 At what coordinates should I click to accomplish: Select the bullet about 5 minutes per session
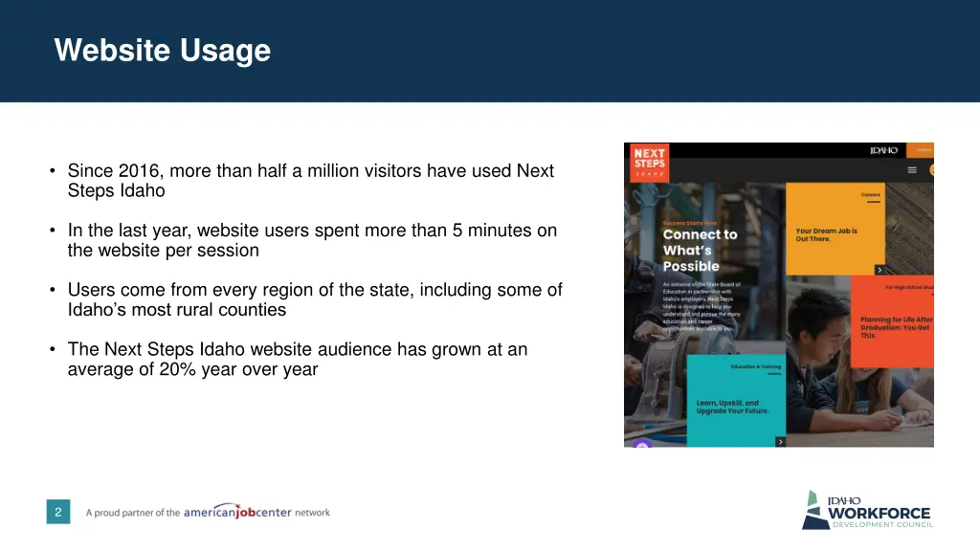[312, 240]
